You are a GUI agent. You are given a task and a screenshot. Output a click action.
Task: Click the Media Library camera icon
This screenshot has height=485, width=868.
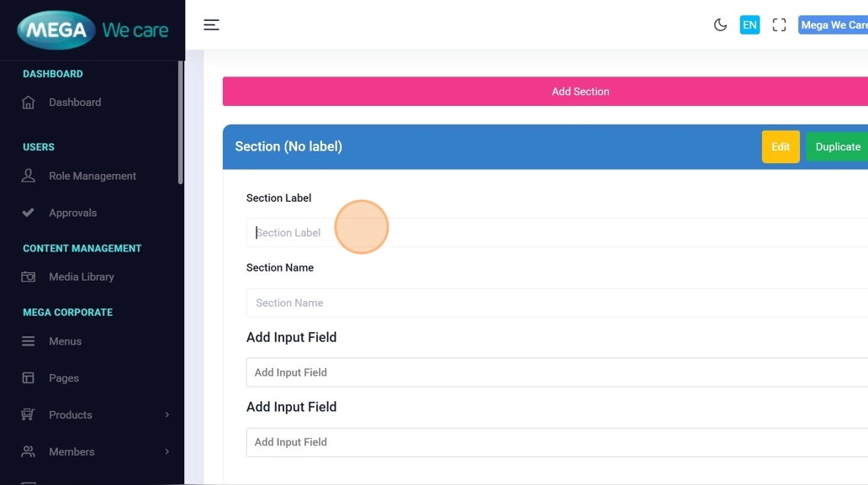click(29, 277)
